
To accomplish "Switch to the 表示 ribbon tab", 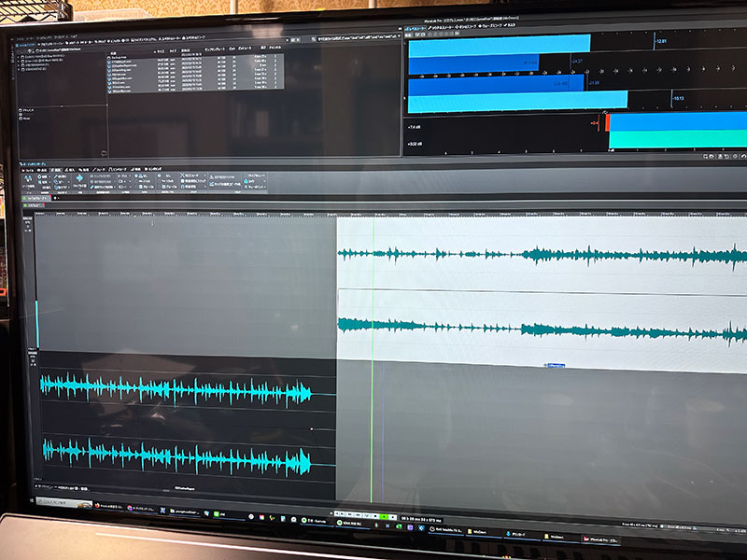I will pos(42,170).
